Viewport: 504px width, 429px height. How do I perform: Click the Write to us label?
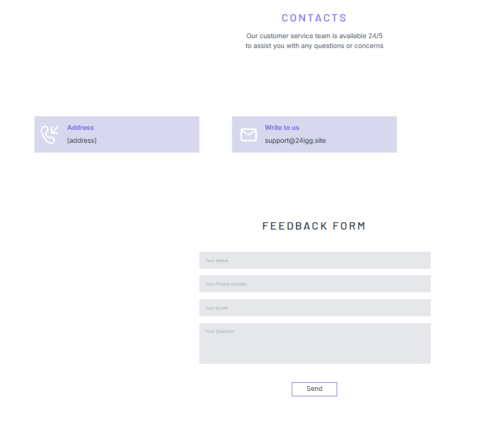pos(282,127)
